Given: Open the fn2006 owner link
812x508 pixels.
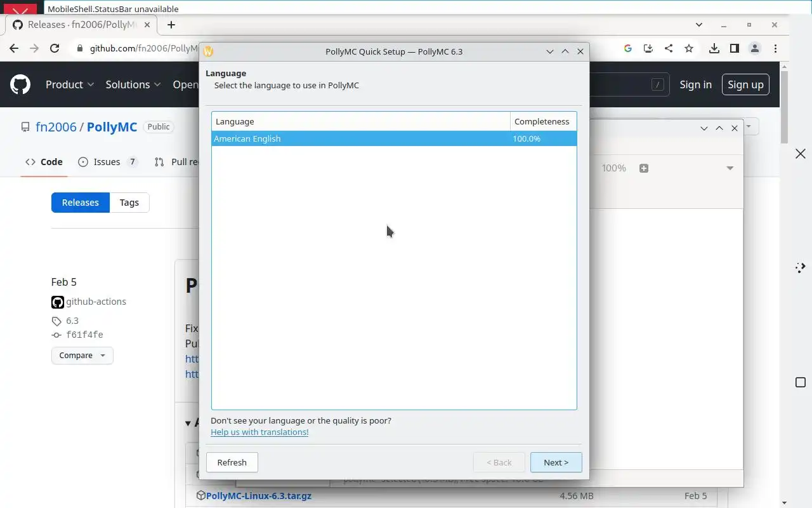Looking at the screenshot, I should coord(56,127).
